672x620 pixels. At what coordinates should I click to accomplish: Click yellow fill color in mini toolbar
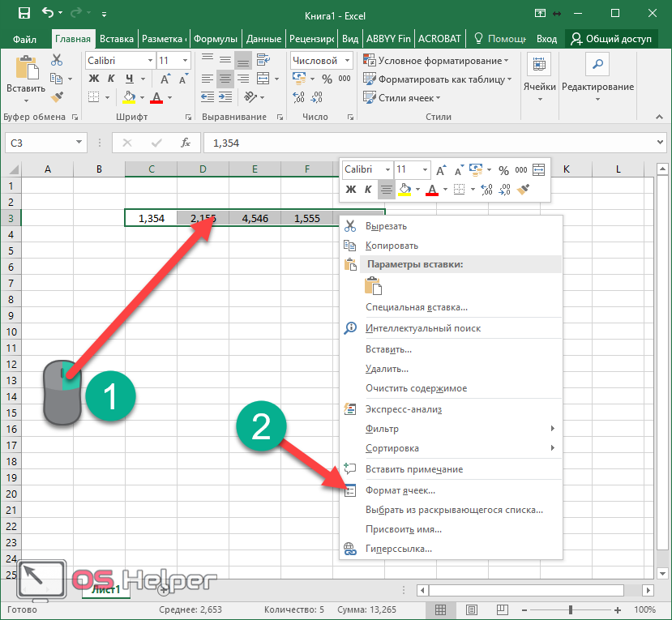(x=405, y=190)
